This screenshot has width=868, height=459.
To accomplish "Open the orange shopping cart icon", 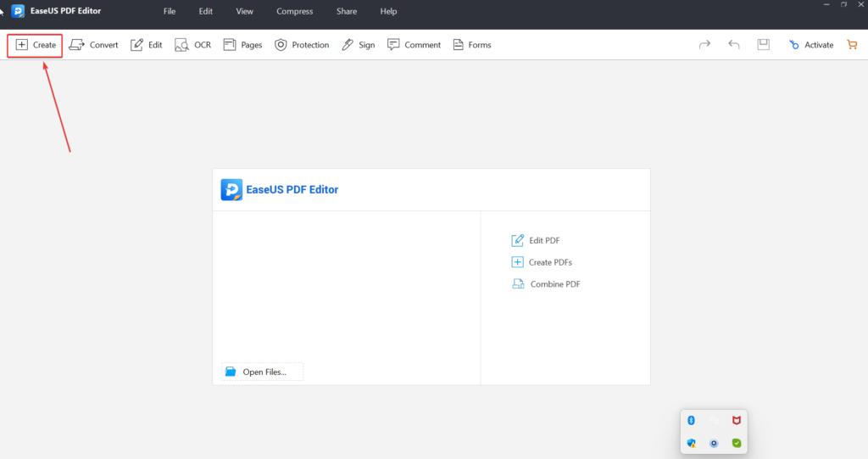I will (x=852, y=44).
